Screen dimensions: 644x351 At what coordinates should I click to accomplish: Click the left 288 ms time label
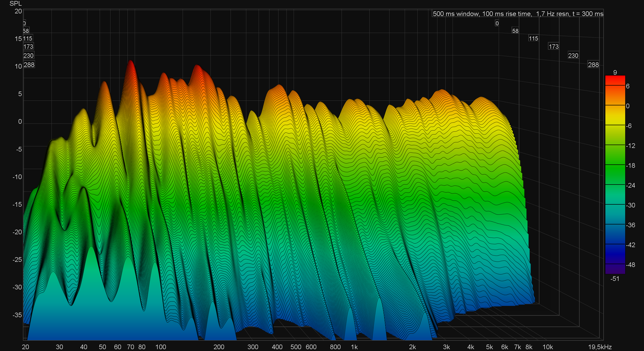click(x=29, y=65)
